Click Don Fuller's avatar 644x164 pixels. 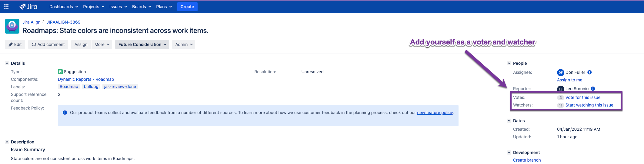(x=560, y=72)
